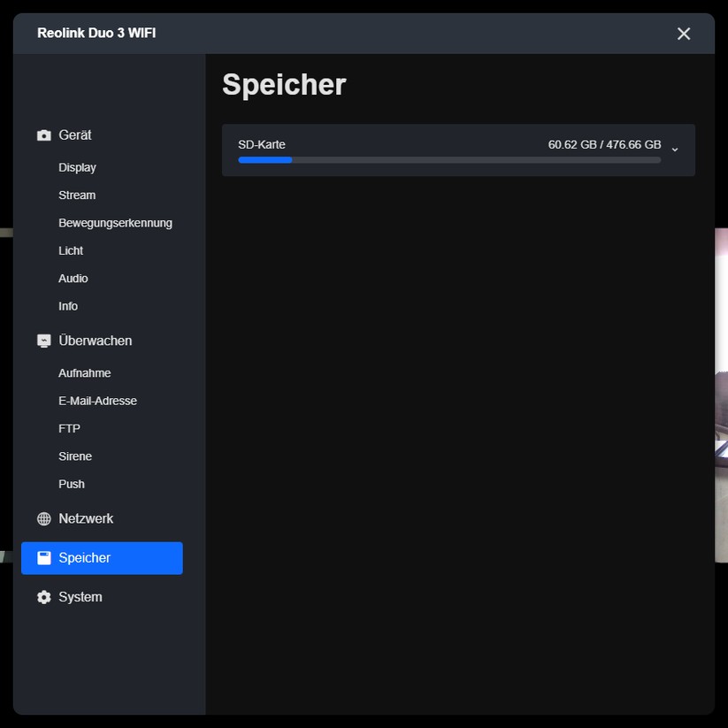Configure the E-Mail-Adresse option
Viewport: 728px width, 728px height.
tap(97, 401)
